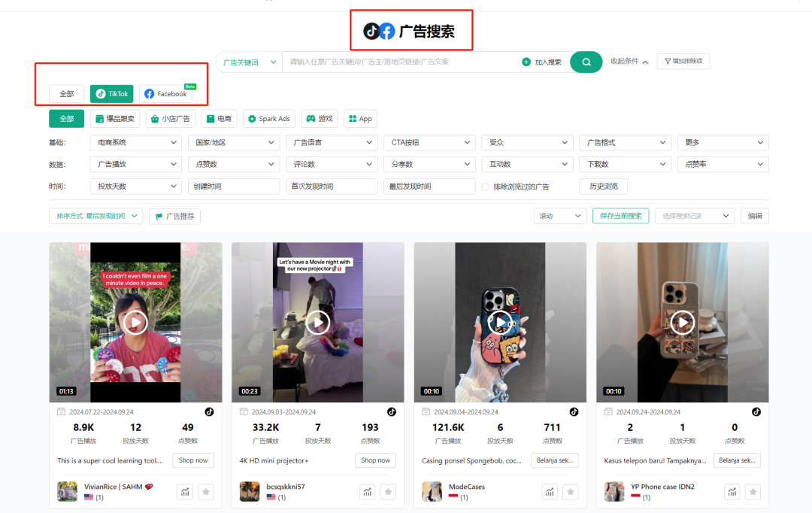Select the App category tab

[x=360, y=119]
